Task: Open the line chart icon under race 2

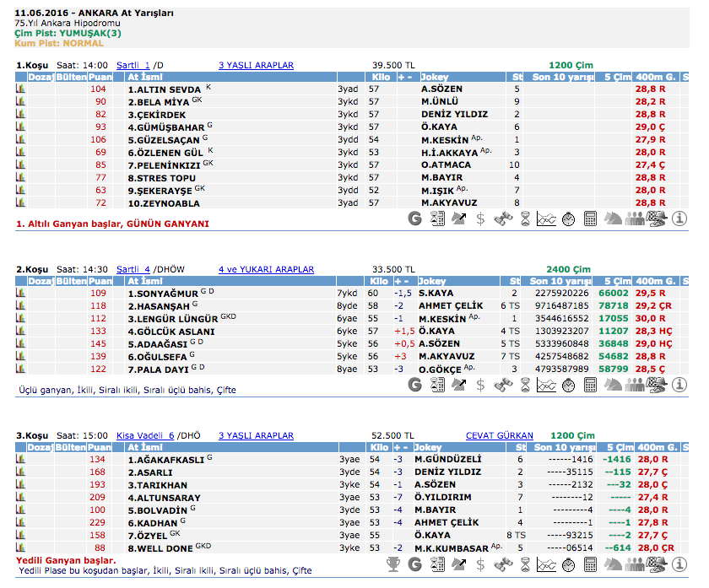Action: point(547,385)
